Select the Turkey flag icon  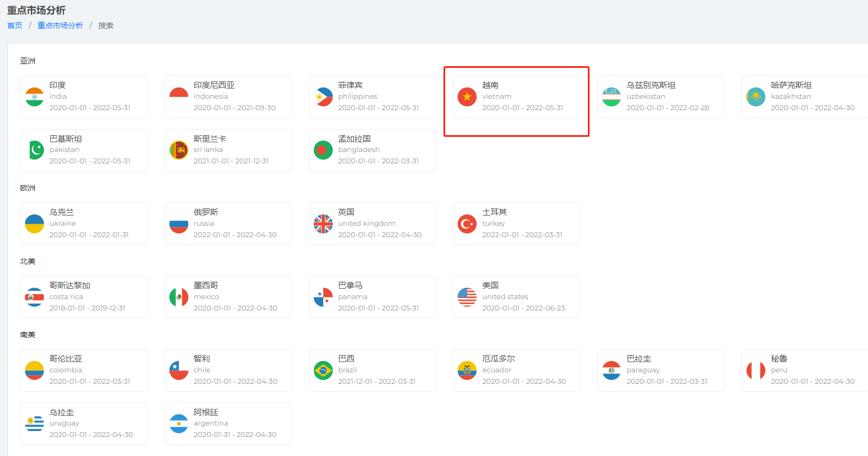467,224
